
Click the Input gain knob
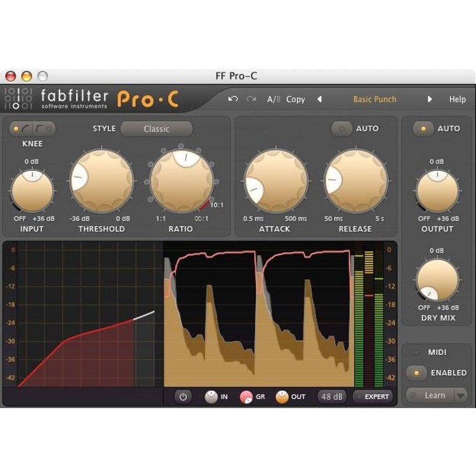32,191
